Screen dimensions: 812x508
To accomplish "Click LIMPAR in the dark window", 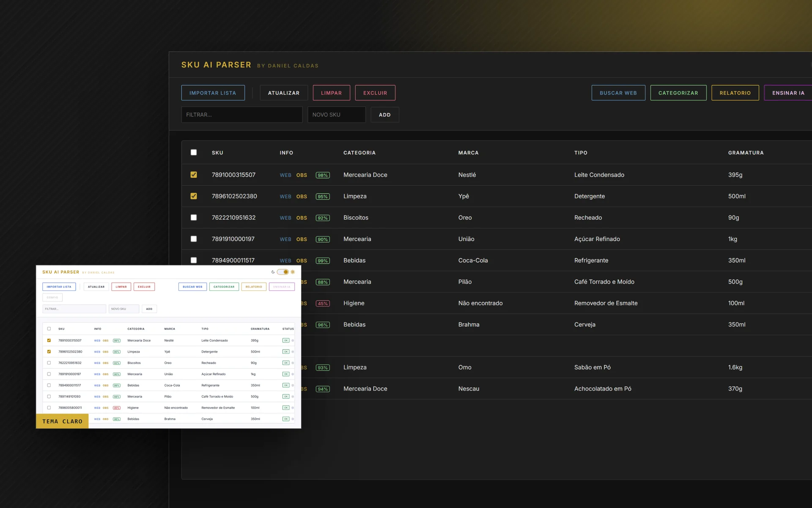I will 331,93.
